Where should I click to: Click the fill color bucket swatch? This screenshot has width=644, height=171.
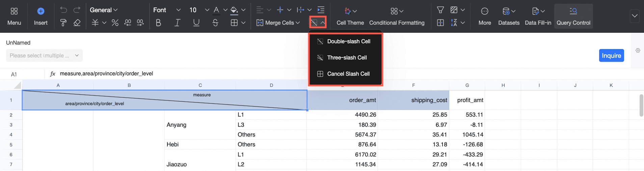(234, 10)
